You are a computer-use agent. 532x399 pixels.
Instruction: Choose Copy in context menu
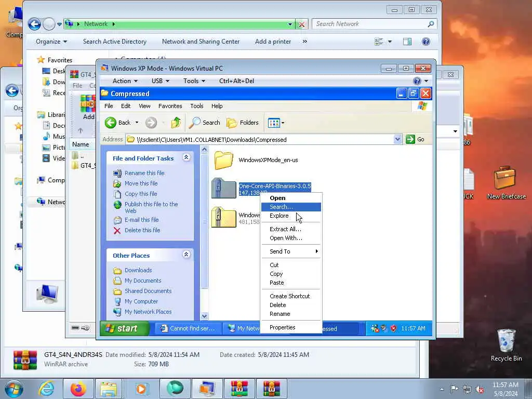tap(291, 274)
